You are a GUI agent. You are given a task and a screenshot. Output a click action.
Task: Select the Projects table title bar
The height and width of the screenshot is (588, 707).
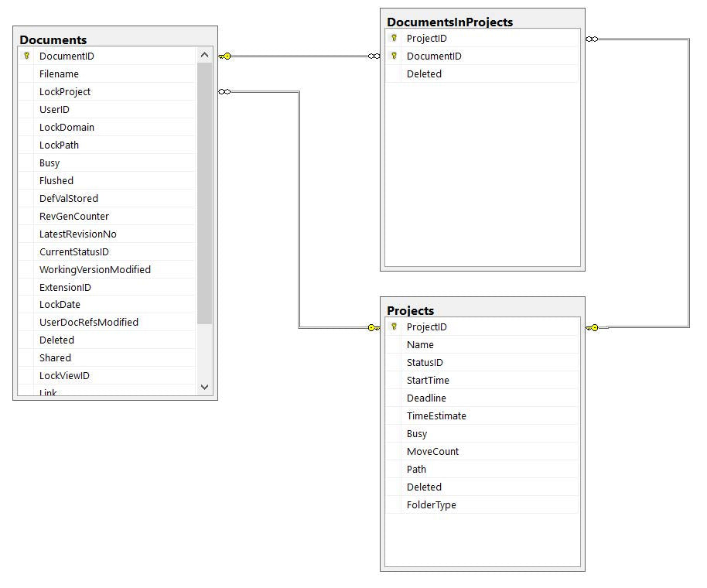tap(483, 309)
